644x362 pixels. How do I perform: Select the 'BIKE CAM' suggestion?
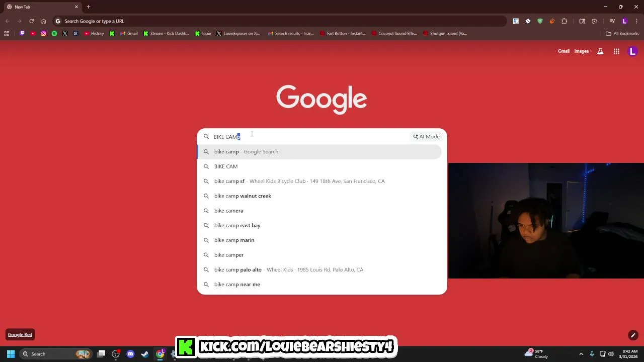319,166
